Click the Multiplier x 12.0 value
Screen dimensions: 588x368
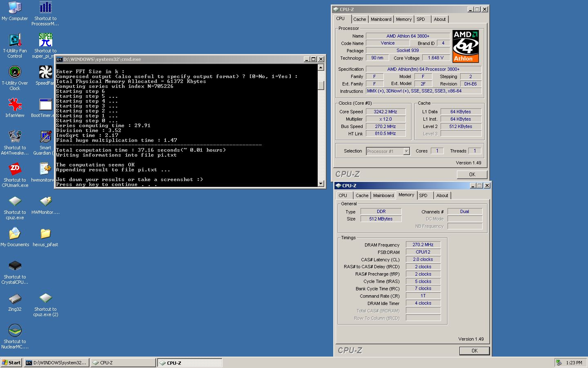coord(385,119)
